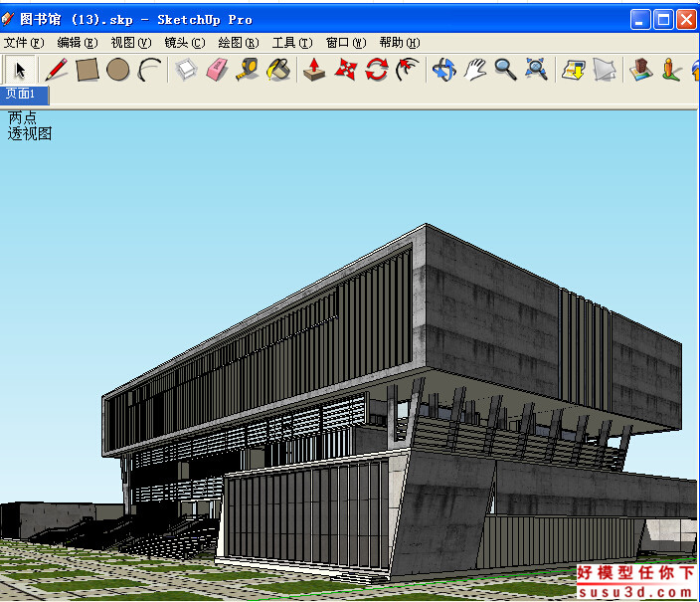Close the SketchUp Pro window
Image resolution: width=700 pixels, height=602 pixels.
(x=686, y=20)
